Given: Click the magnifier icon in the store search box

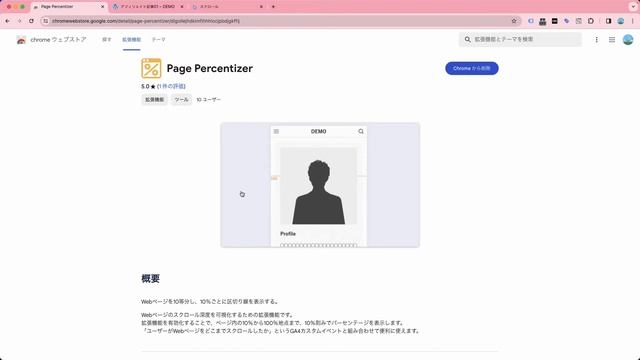Looking at the screenshot, I should coord(467,39).
